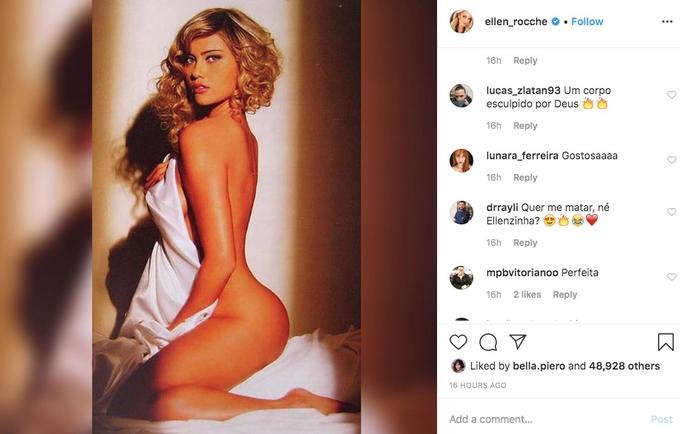Follow the ellen_rocche account

(x=587, y=21)
